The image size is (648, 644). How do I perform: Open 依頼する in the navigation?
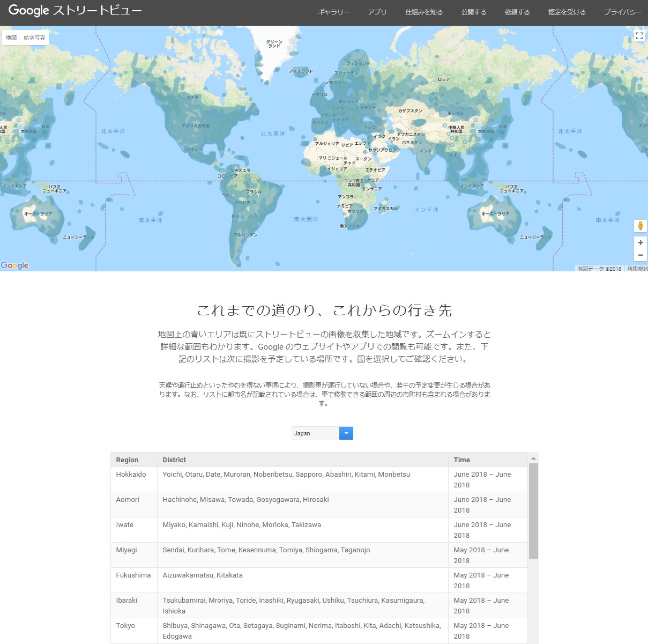click(x=517, y=12)
